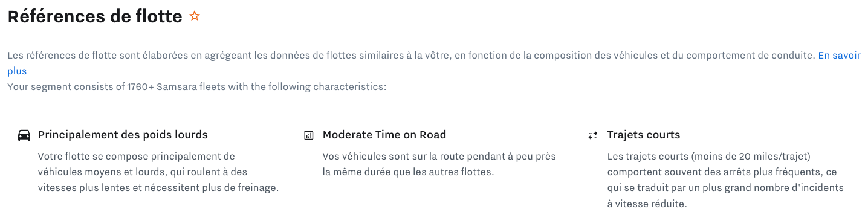Click the swap arrows icon beside Trajets courts
Screen dimensions: 868x220
[x=593, y=135]
